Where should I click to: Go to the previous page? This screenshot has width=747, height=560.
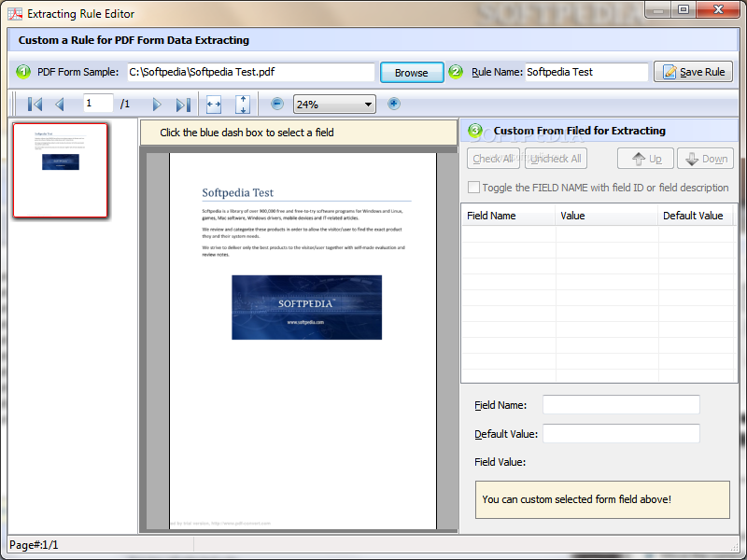coord(60,105)
